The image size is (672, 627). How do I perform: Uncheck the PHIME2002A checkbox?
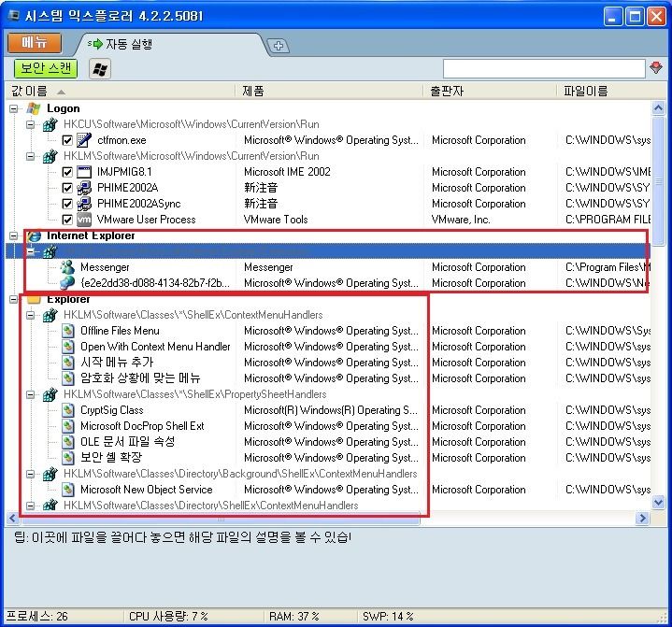[67, 188]
